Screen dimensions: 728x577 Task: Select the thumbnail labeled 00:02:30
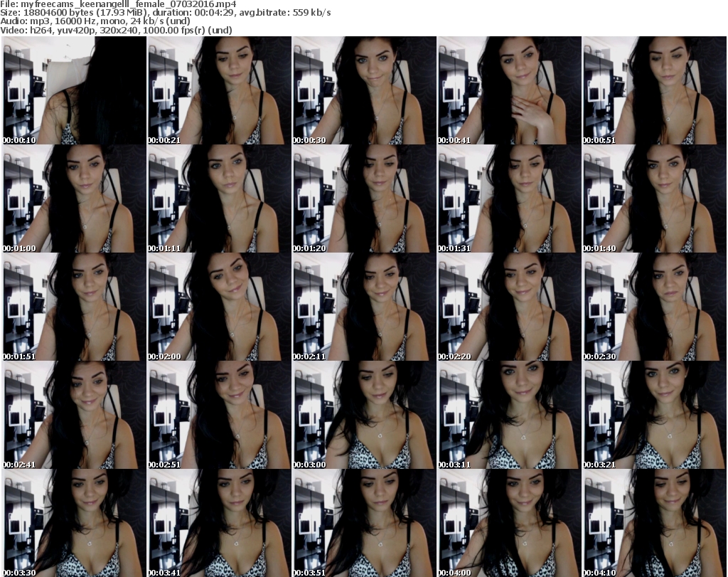tap(654, 307)
